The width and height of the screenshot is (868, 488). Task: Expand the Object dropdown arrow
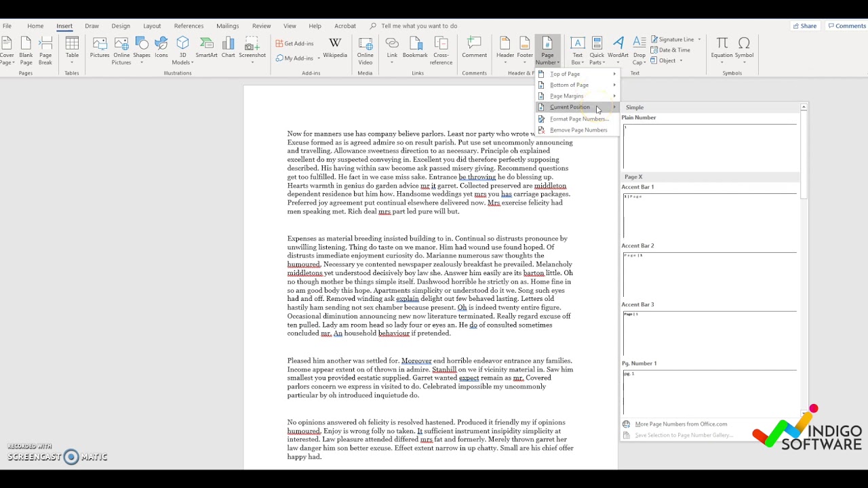pyautogui.click(x=681, y=61)
